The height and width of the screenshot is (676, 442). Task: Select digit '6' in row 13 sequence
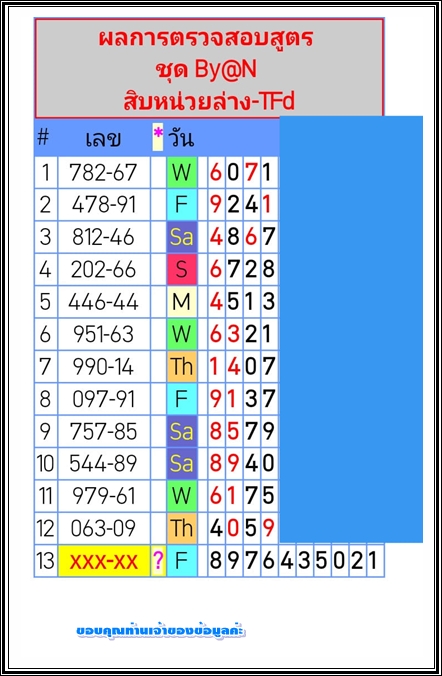269,561
